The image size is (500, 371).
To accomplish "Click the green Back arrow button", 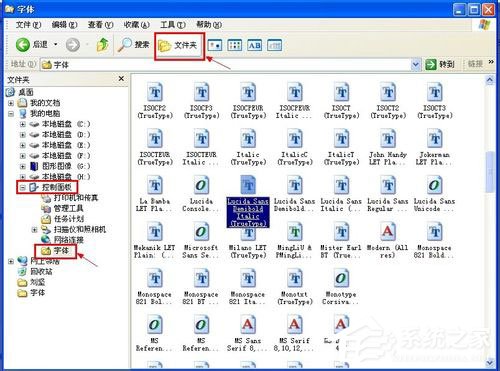I will click(x=23, y=45).
